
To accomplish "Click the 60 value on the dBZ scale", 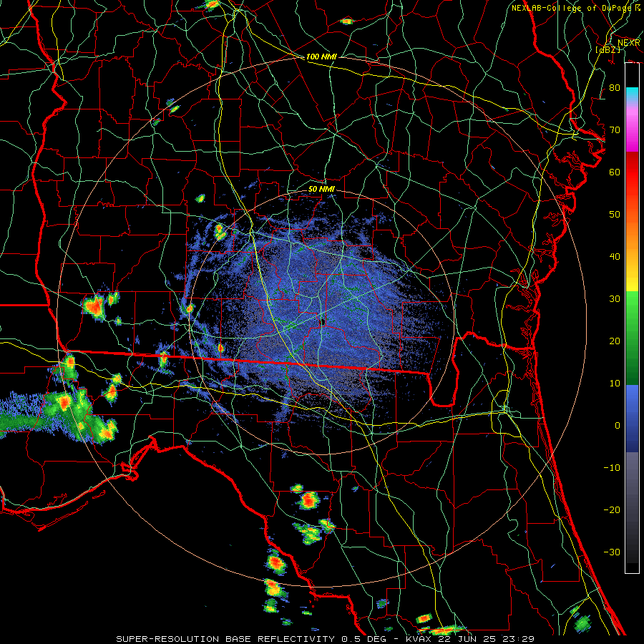I will [x=615, y=172].
